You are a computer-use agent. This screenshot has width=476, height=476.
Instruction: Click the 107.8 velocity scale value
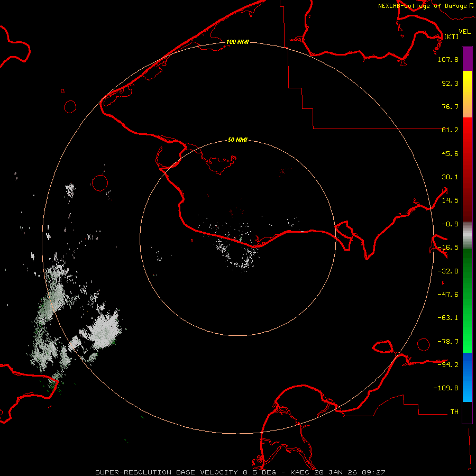pyautogui.click(x=448, y=60)
